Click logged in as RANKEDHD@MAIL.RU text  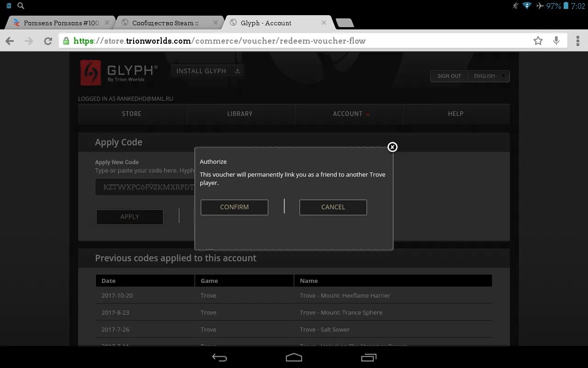click(125, 98)
